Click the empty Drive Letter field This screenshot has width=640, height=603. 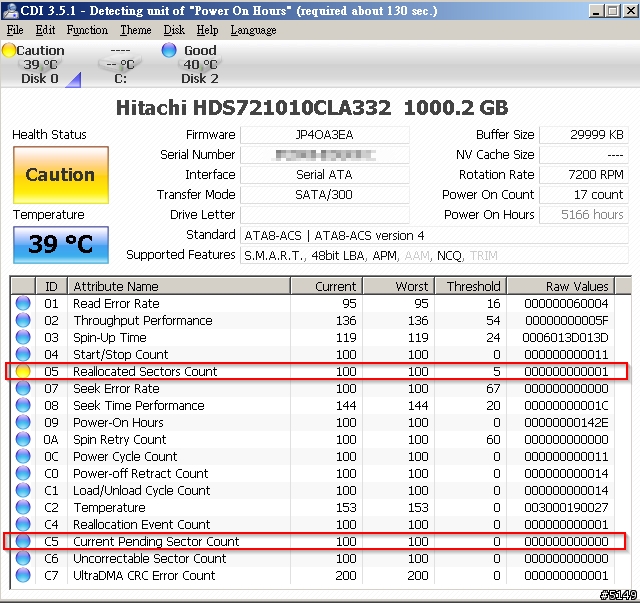point(324,215)
